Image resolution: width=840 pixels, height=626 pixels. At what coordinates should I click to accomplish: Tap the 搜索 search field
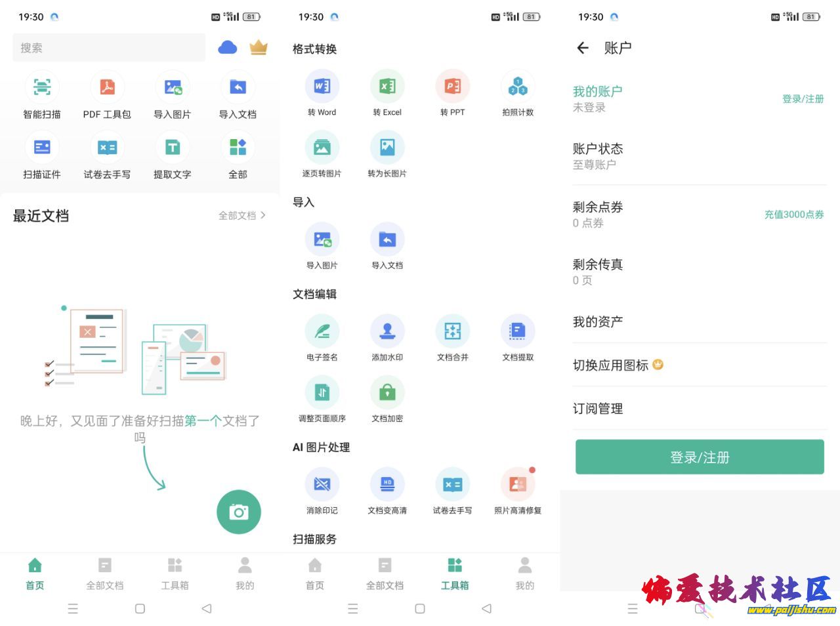(109, 48)
